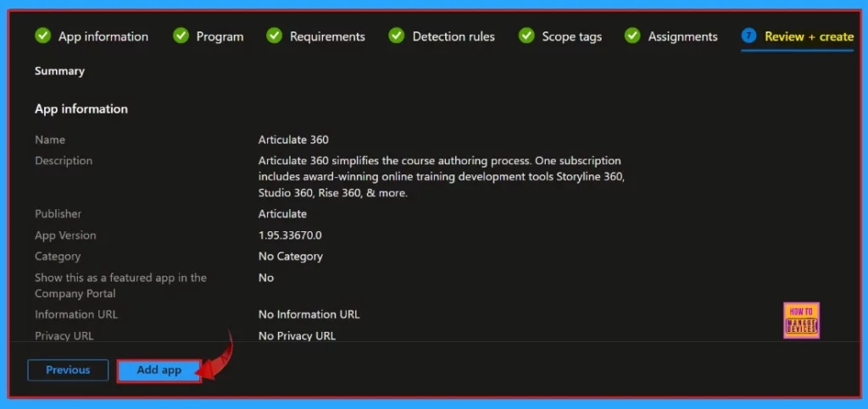The width and height of the screenshot is (868, 409).
Task: Click the Name field label
Action: point(50,140)
